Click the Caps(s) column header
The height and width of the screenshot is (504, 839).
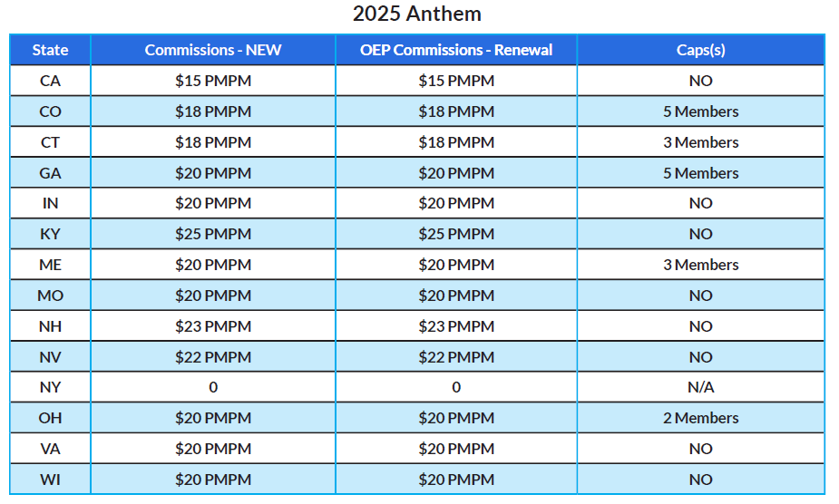click(x=700, y=50)
